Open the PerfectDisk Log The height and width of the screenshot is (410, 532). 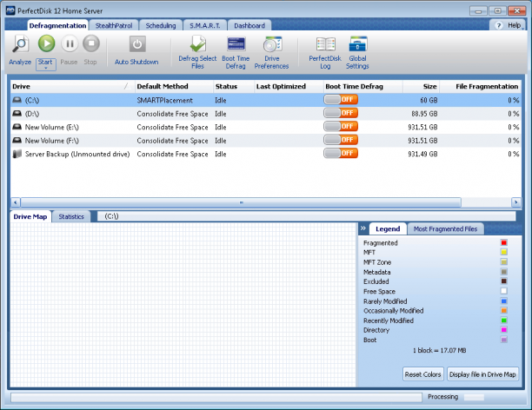click(326, 44)
